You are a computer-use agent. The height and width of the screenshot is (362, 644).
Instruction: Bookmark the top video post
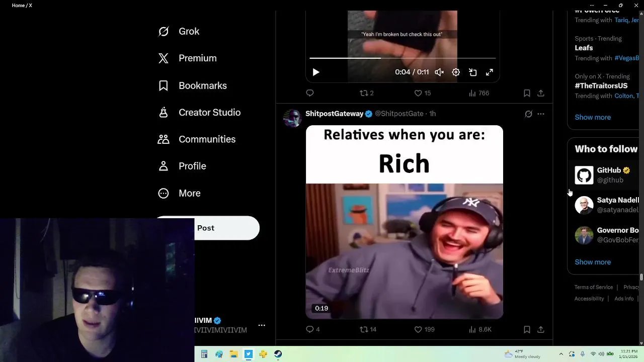point(527,93)
